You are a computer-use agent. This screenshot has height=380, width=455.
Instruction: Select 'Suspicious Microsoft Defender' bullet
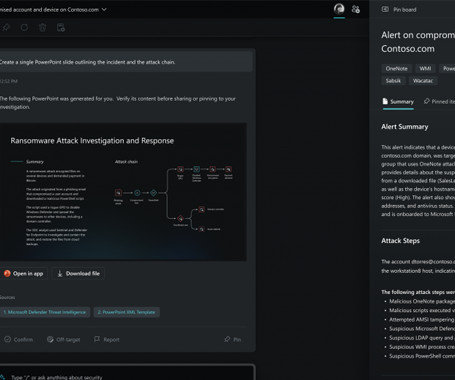pos(422,329)
